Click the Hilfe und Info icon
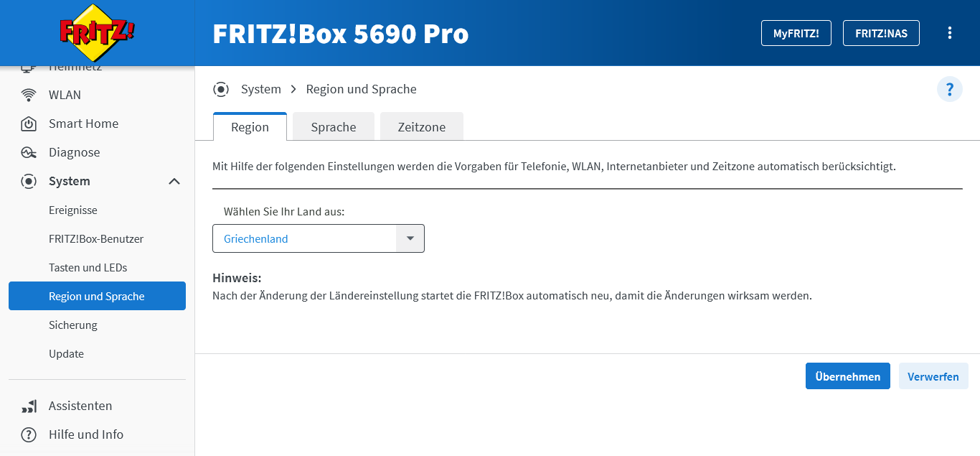Screen dimensions: 980x456 point(29,434)
